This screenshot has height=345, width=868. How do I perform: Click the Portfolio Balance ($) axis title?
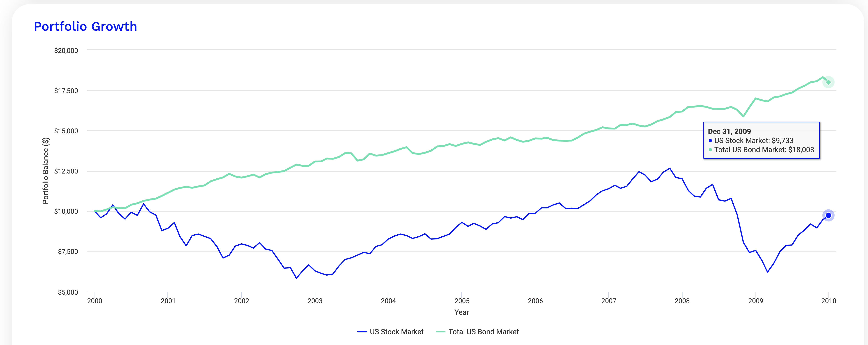point(45,171)
